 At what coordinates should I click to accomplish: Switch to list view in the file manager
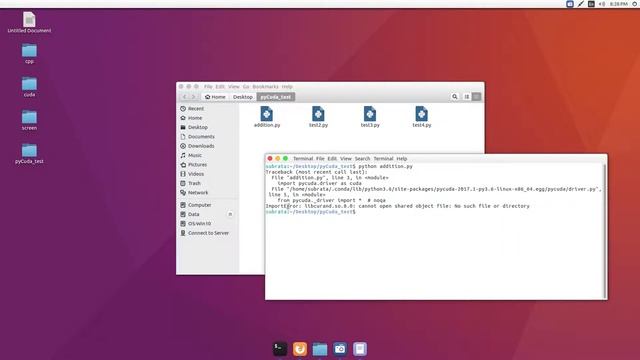(467, 97)
